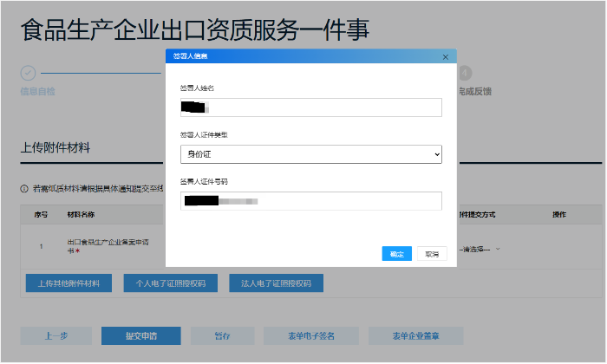Go back with the 上一步 button
This screenshot has height=364, width=607.
pos(56,335)
